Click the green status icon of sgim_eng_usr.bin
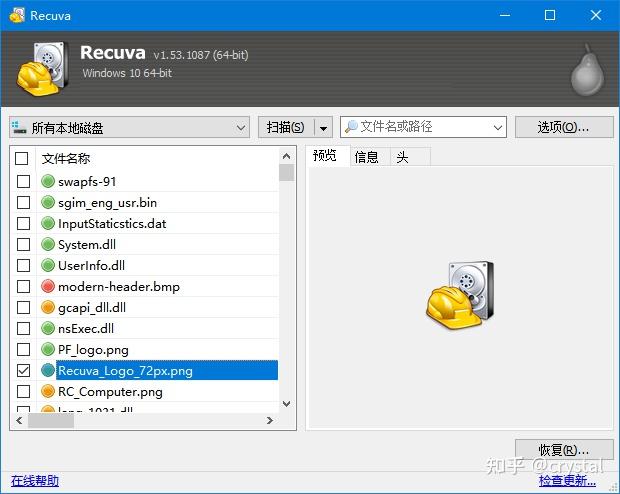620x494 pixels. coord(48,203)
